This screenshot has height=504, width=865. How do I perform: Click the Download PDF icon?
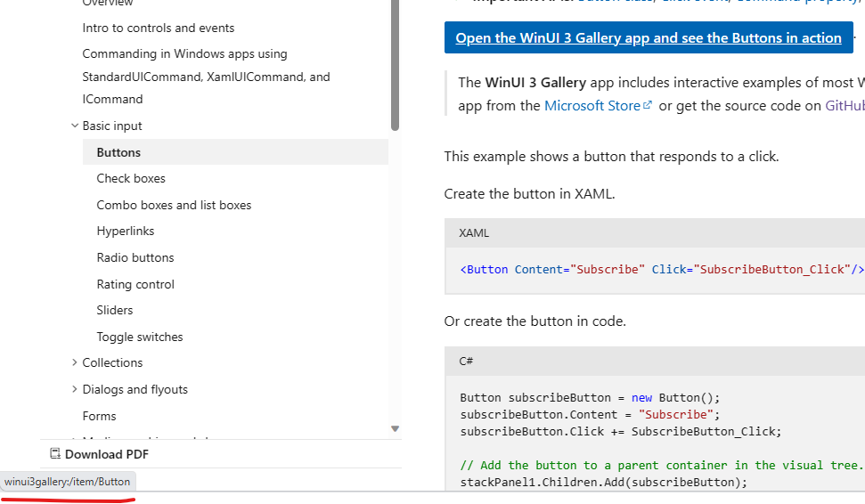click(x=54, y=454)
